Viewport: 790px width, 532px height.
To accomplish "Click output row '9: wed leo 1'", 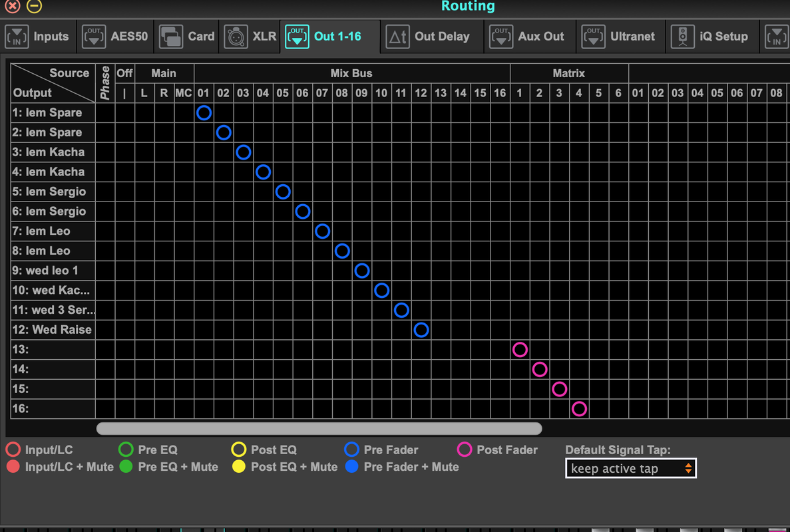I will tap(53, 271).
